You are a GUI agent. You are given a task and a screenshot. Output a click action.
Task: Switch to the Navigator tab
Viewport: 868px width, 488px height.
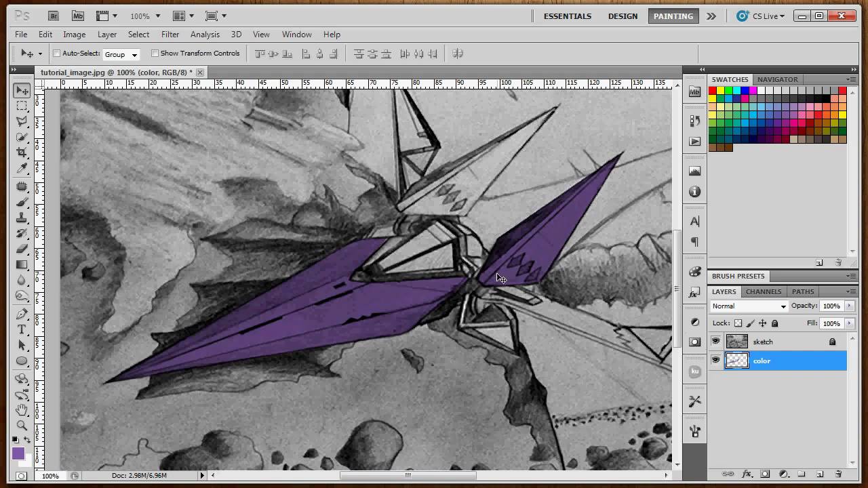(777, 79)
